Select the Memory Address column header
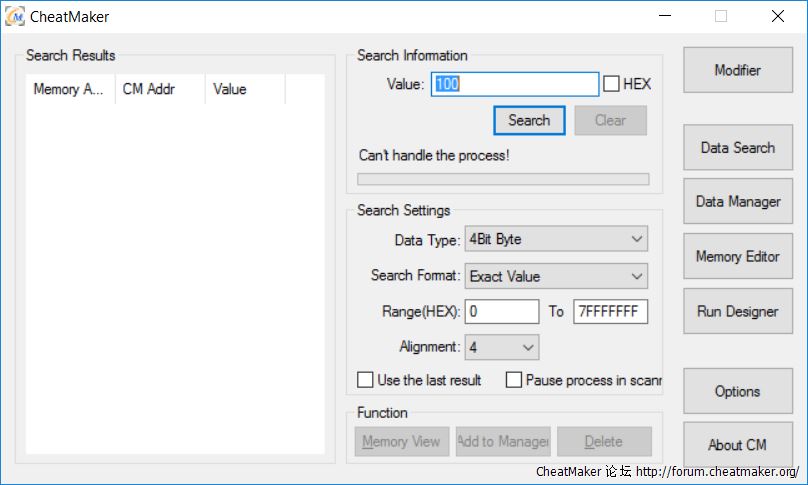Viewport: 808px width, 485px height. tap(70, 89)
